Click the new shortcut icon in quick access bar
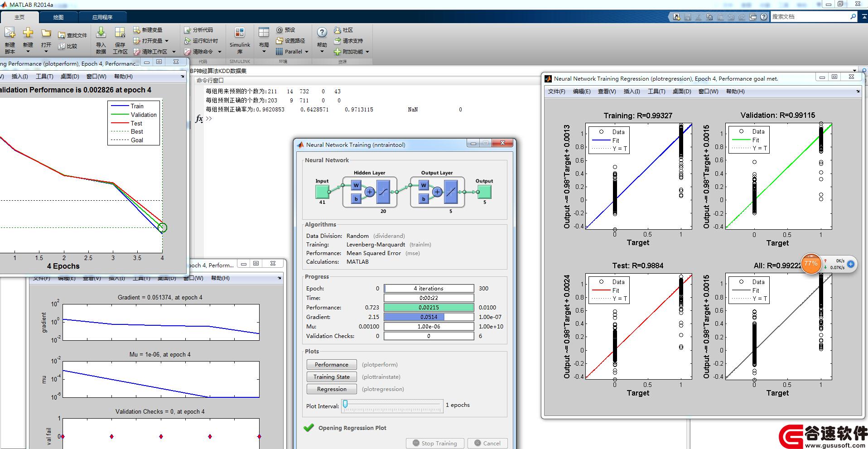Image resolution: width=868 pixels, height=449 pixels. pyautogui.click(x=676, y=17)
